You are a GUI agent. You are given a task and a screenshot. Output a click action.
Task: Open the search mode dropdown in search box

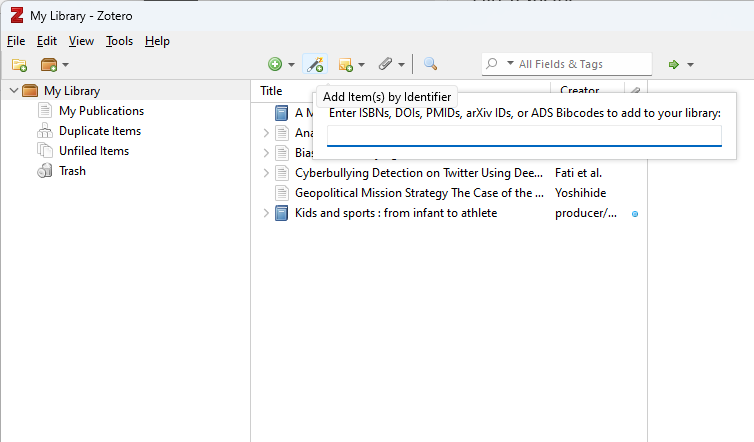point(500,64)
